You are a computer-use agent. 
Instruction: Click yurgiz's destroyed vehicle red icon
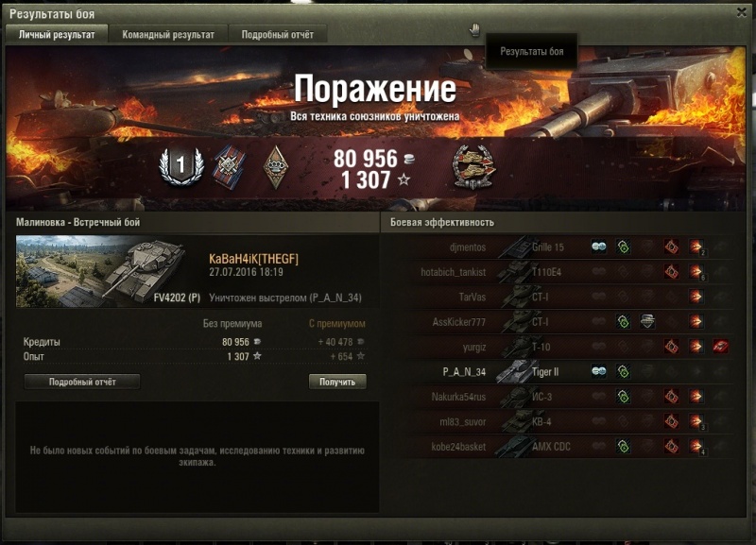[721, 346]
